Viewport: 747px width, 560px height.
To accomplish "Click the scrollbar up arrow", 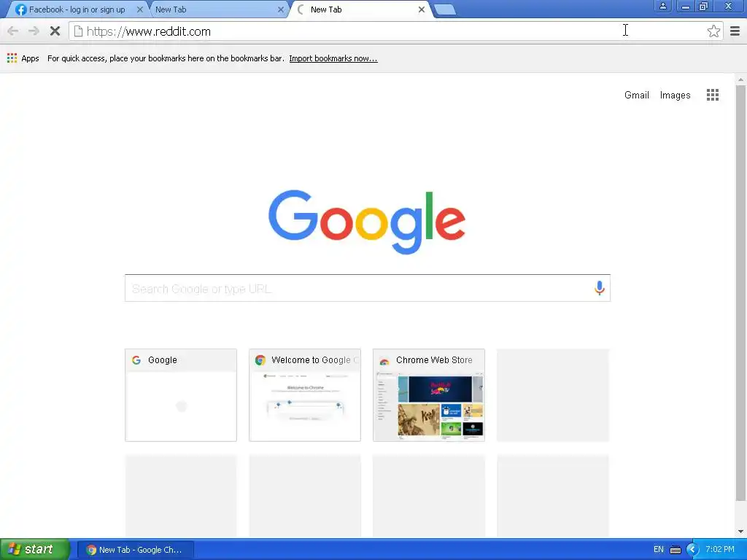I will (740, 79).
